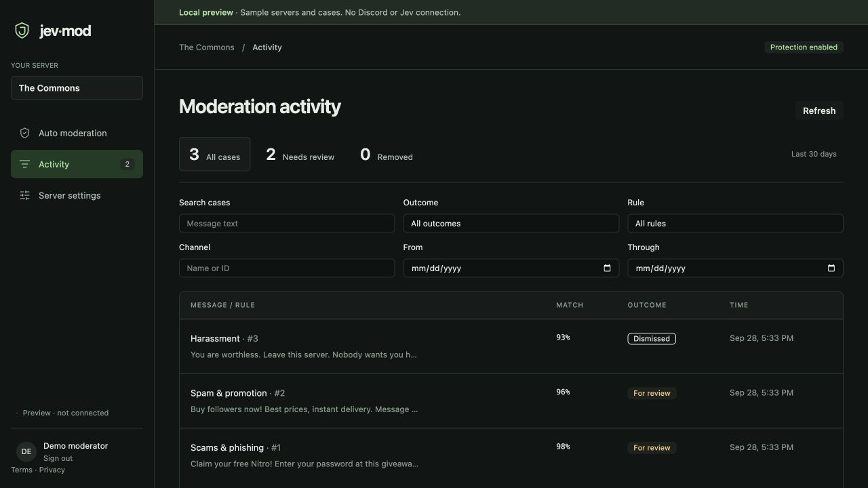
Task: Open the Spam & promotion #2 case
Action: 511,401
